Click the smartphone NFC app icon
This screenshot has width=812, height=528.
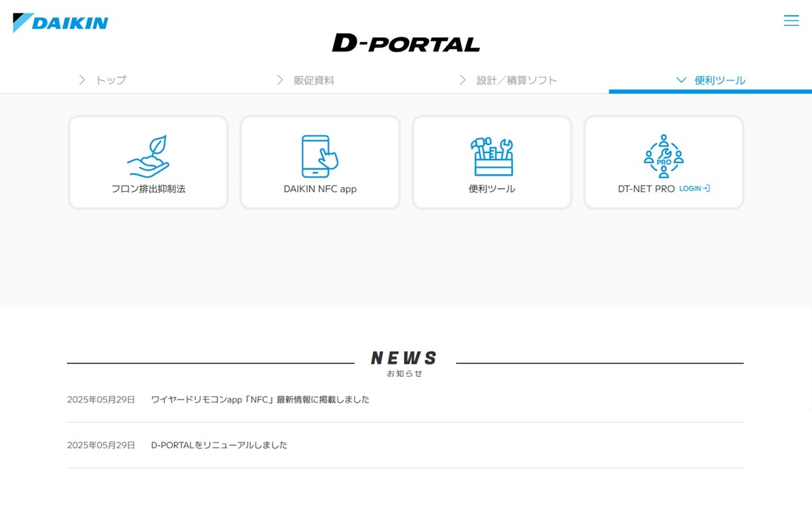[320, 156]
